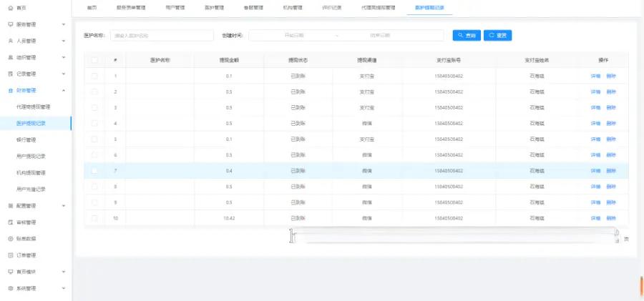The image size is (644, 301).
Task: Click the 支付宝账号 column header
Action: click(449, 60)
